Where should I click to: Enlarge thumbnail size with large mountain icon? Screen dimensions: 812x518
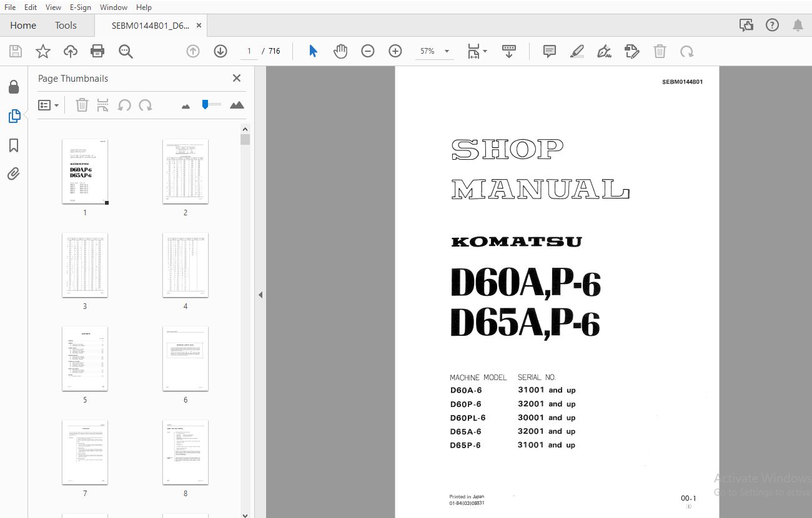pos(237,105)
